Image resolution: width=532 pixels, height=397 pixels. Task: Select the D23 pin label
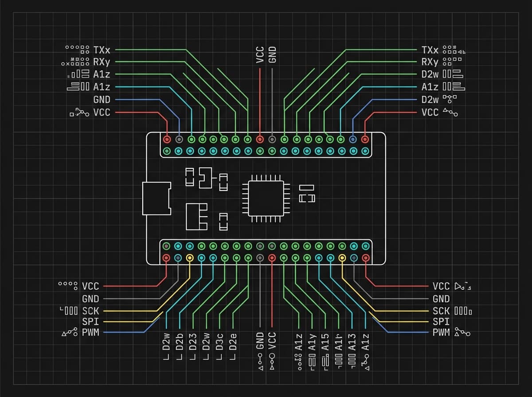pos(193,342)
